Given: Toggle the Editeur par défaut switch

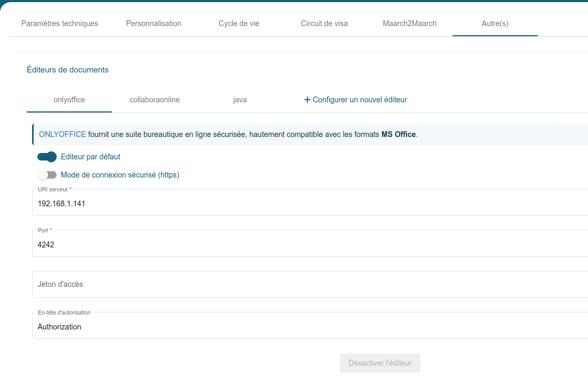Looking at the screenshot, I should tap(47, 157).
